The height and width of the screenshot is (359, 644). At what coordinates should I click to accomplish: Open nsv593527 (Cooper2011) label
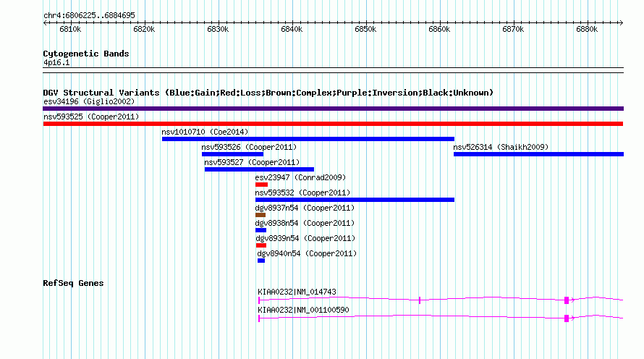pyautogui.click(x=253, y=162)
